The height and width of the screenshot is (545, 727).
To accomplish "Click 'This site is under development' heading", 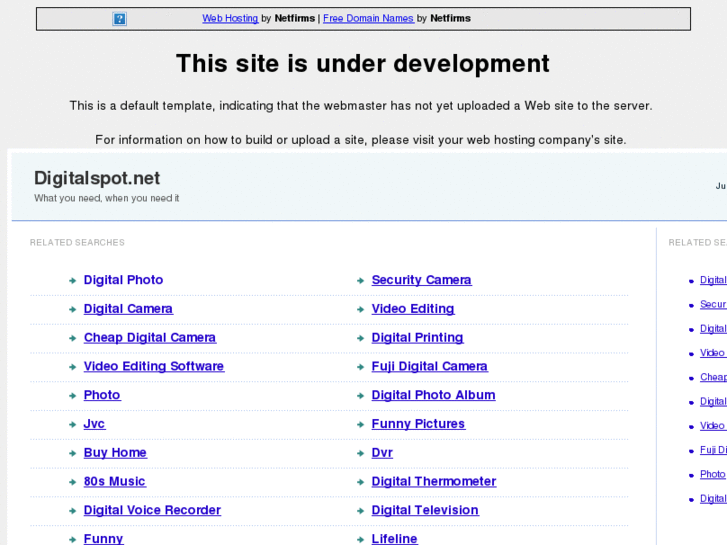I will tap(363, 64).
